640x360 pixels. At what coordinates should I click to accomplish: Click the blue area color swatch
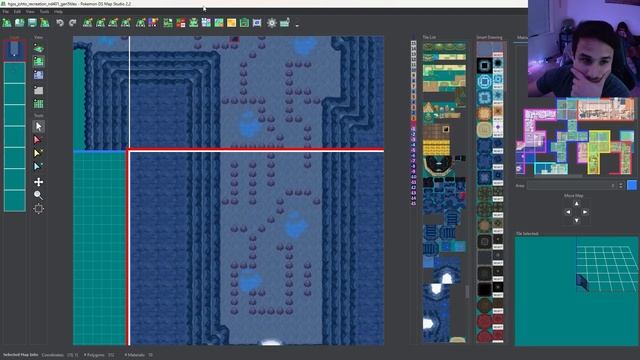tap(632, 185)
